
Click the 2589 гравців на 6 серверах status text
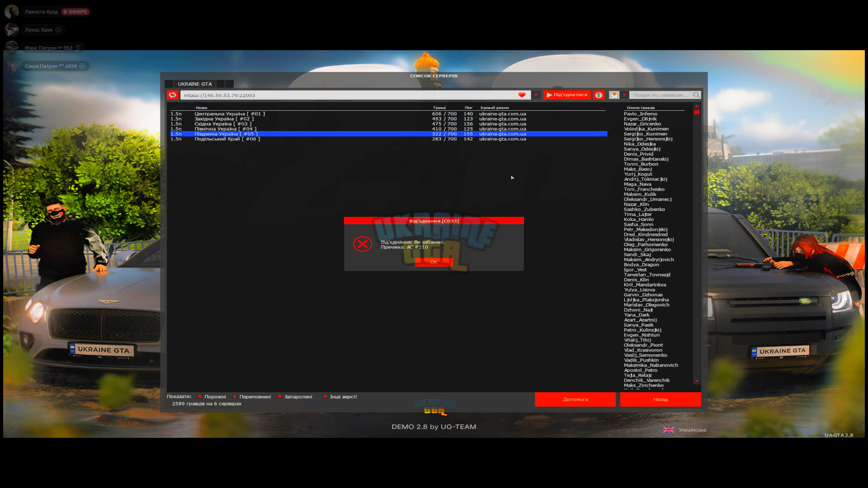[x=207, y=404]
